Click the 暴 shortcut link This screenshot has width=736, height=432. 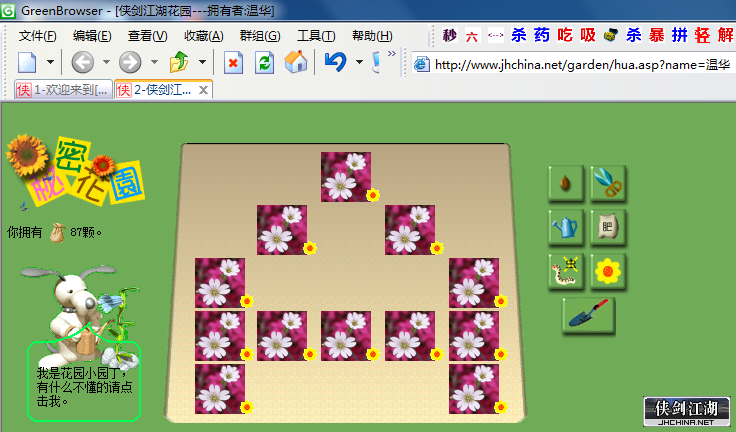657,35
